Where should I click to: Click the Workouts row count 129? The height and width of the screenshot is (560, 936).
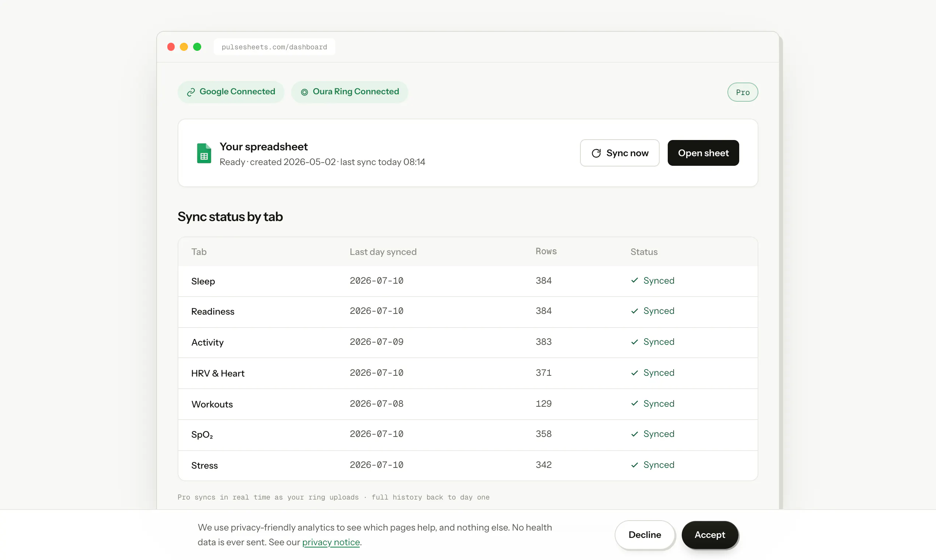544,403
